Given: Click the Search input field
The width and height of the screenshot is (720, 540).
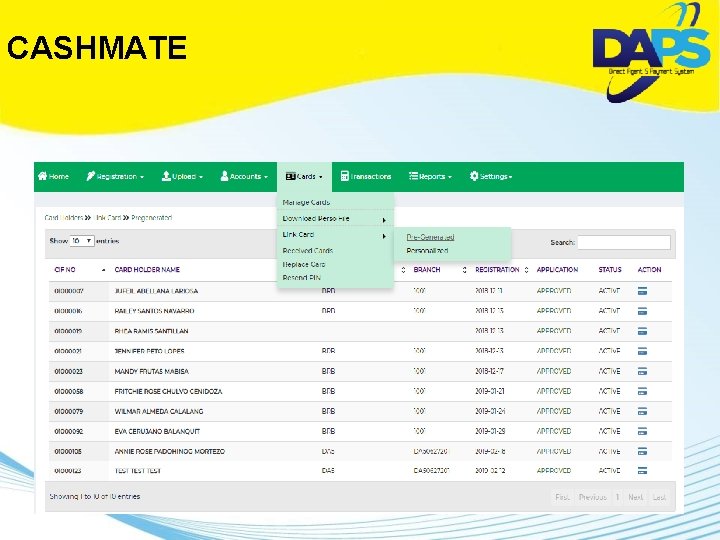Looking at the screenshot, I should [x=624, y=242].
